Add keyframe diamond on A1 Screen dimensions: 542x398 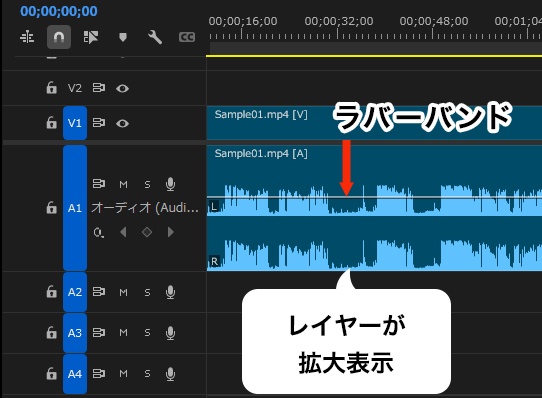[147, 232]
